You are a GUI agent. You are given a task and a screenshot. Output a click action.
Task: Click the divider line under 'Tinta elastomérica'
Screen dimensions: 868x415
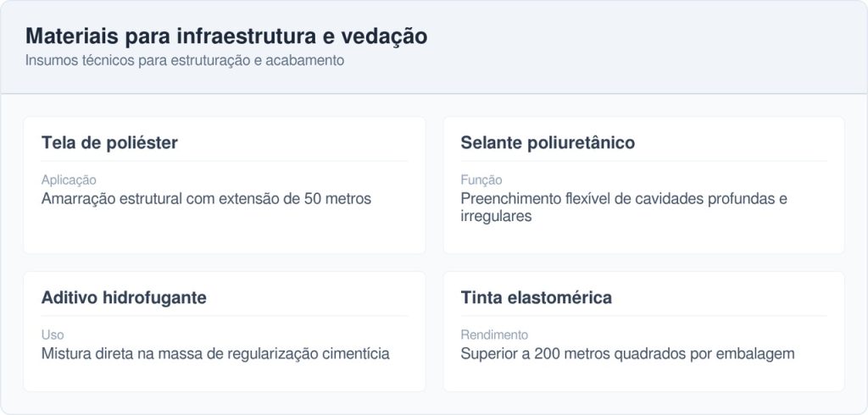coord(643,316)
